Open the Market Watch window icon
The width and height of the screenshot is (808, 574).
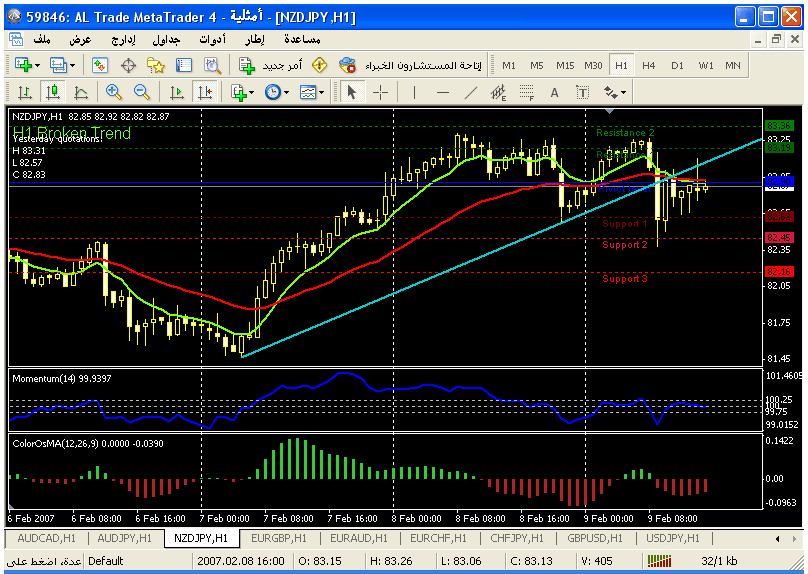point(100,65)
